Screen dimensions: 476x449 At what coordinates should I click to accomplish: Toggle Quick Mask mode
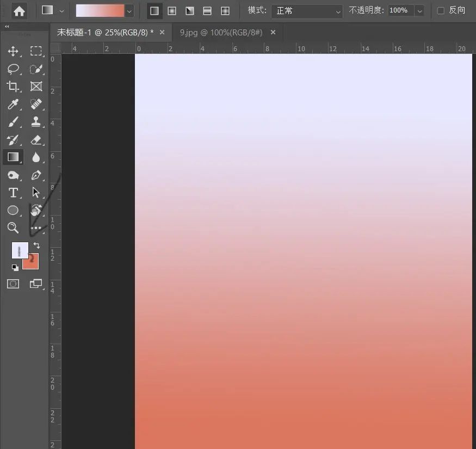pos(13,284)
